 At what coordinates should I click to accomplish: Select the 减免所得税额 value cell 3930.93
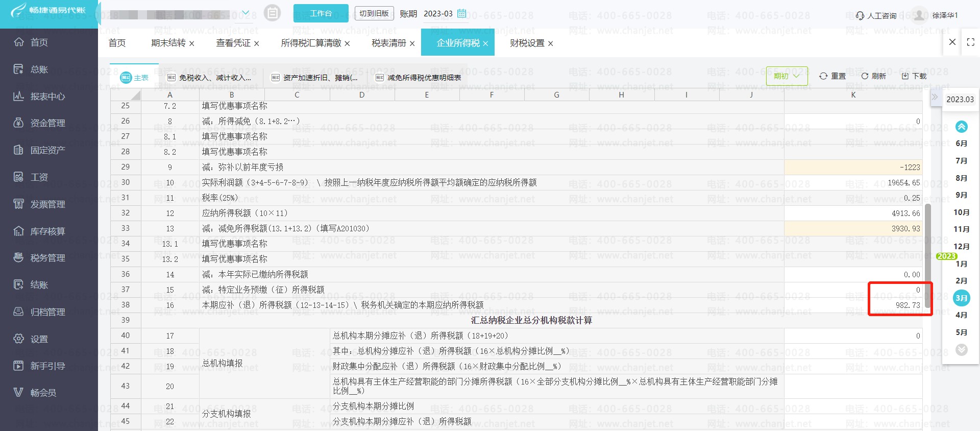[853, 228]
